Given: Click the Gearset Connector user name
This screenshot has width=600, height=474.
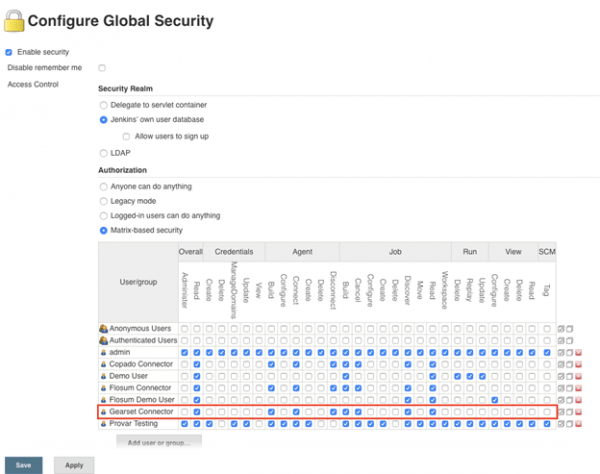Looking at the screenshot, I should (141, 412).
